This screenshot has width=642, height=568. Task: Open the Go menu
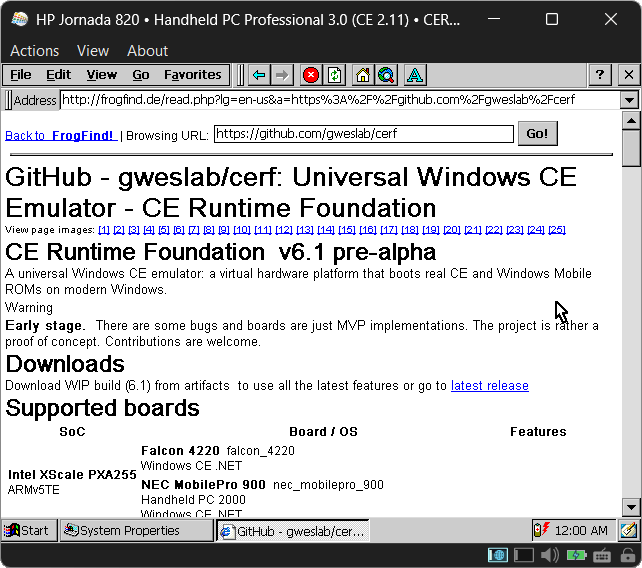pos(140,75)
